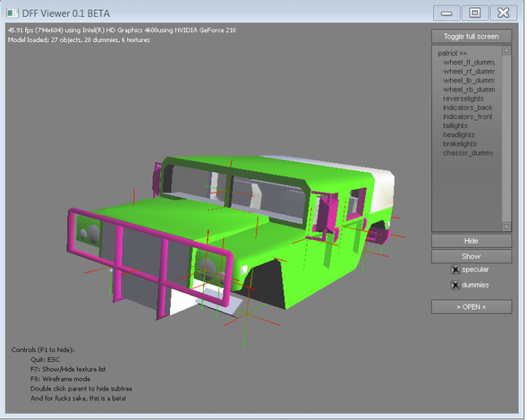Click the > OPEN < button
Screen dimensions: 527x420
point(471,307)
